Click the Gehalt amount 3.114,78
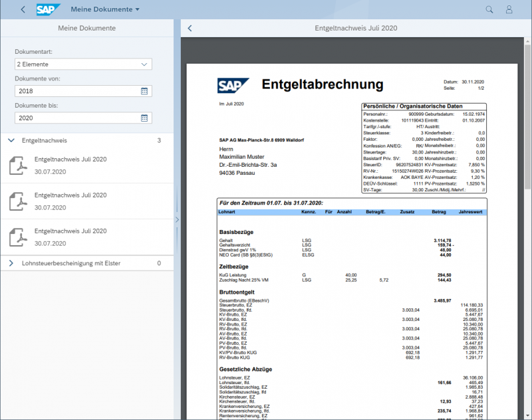Viewport: 532px width, 420px height. click(442, 241)
